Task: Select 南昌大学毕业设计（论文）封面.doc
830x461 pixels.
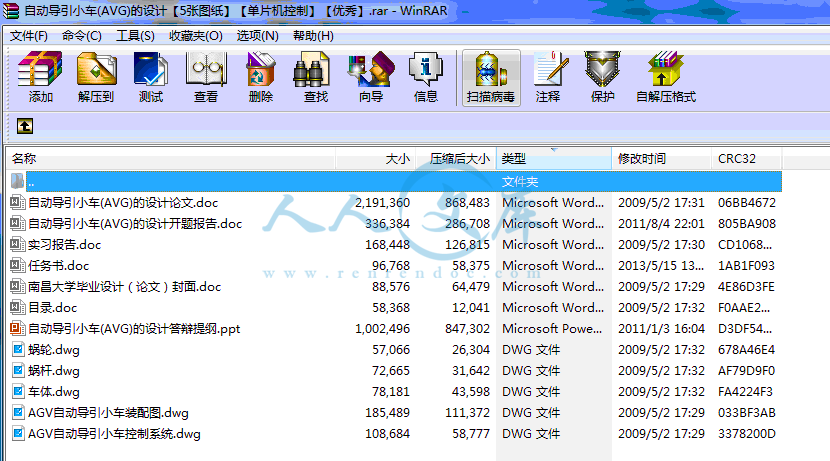Action: (x=124, y=287)
